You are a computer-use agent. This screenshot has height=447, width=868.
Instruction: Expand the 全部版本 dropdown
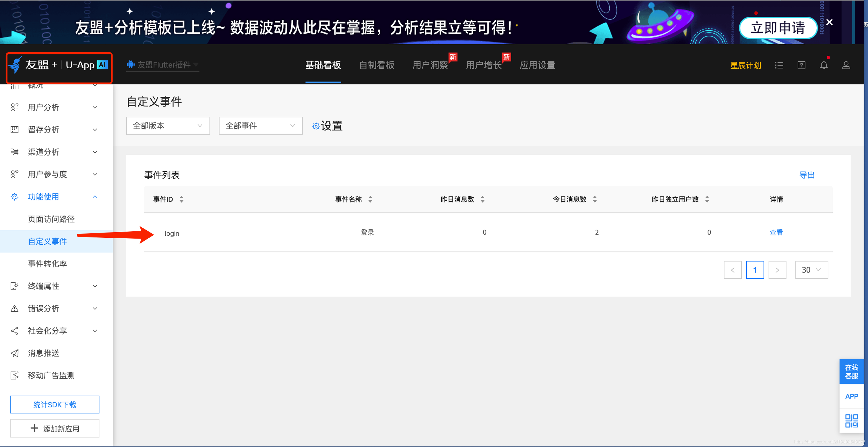[x=168, y=125]
